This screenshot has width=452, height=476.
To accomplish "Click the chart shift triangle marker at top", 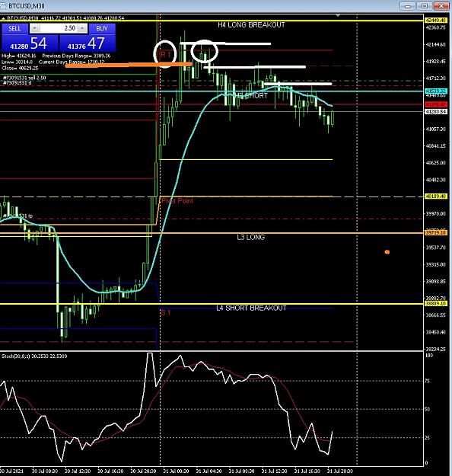I will [x=338, y=15].
